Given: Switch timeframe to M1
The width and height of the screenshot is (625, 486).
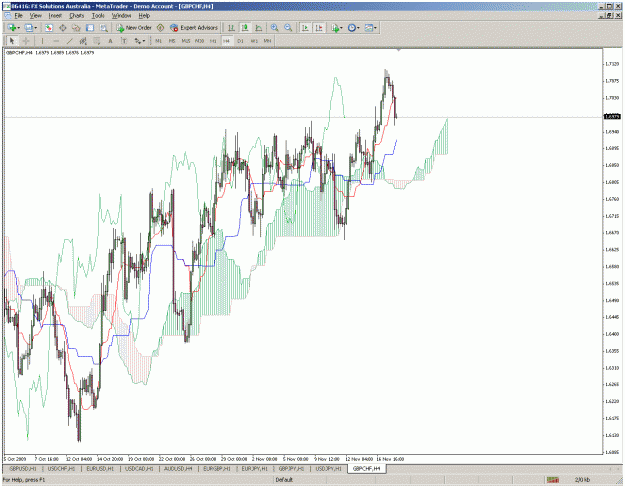Looking at the screenshot, I should point(158,41).
